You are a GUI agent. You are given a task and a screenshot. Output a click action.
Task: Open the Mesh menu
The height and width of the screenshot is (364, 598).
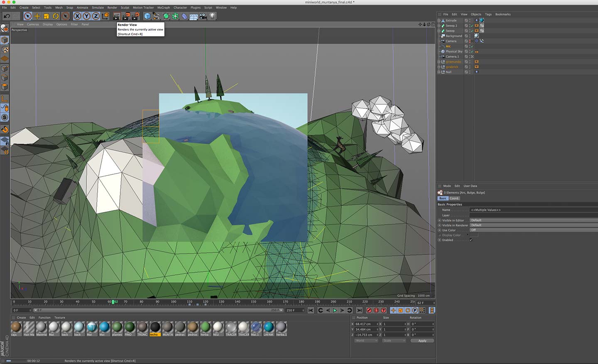click(59, 7)
